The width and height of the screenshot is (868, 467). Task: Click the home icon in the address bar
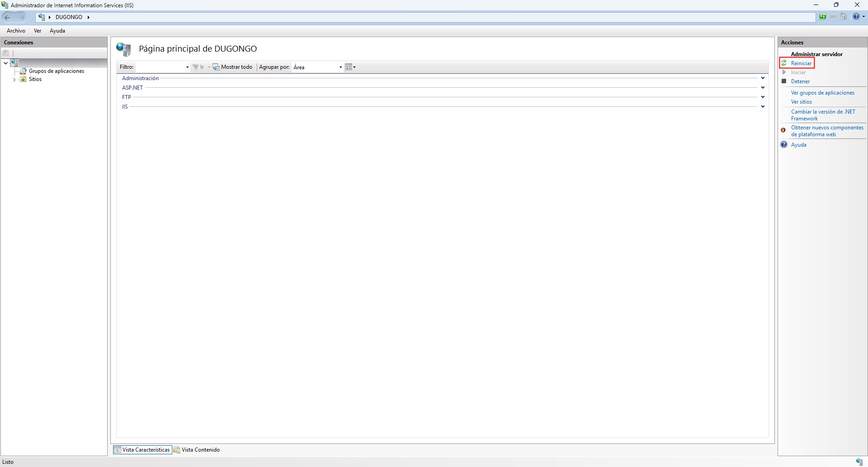844,17
